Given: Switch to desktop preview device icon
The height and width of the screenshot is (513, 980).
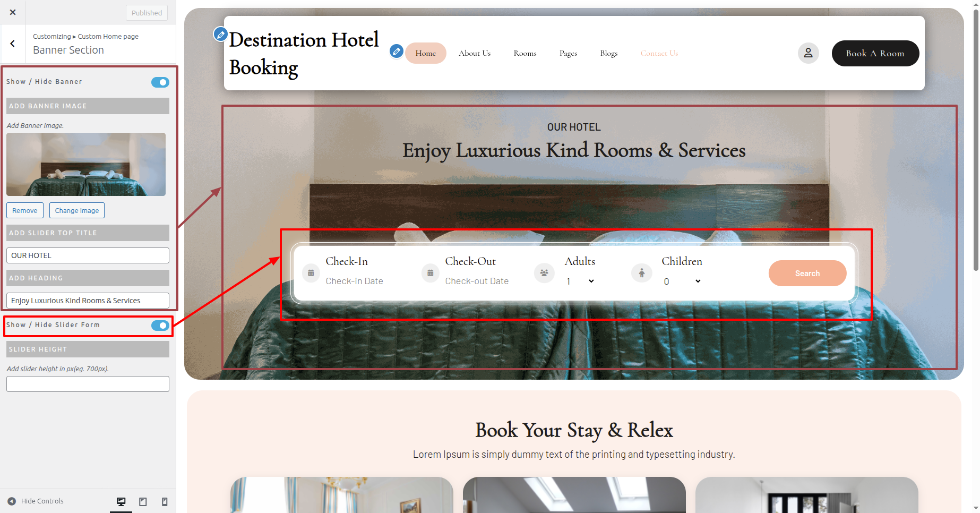Looking at the screenshot, I should point(121,501).
